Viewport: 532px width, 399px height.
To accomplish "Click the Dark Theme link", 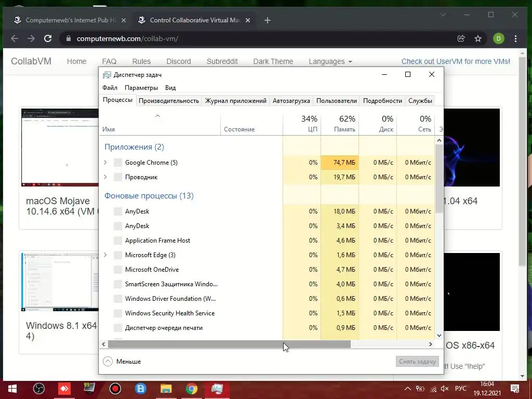I will (273, 61).
